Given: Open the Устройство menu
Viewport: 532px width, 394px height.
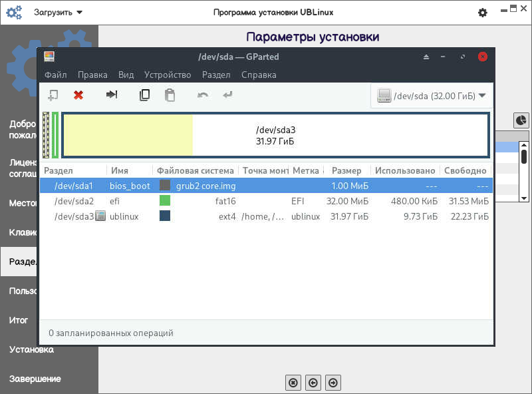Looking at the screenshot, I should [168, 75].
